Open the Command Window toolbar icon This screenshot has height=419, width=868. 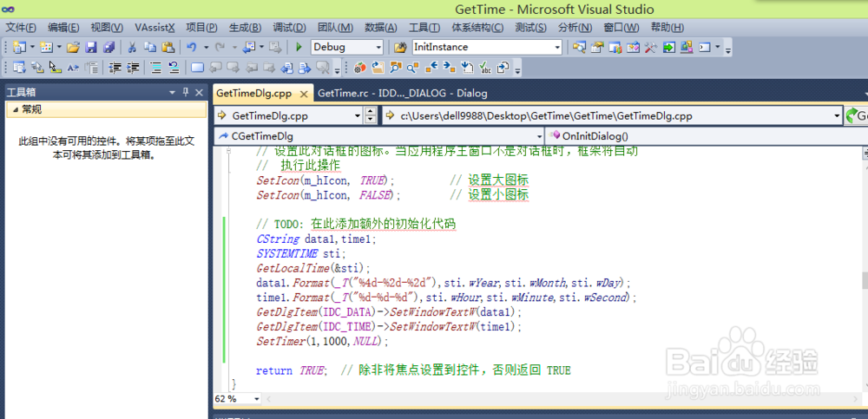(x=705, y=47)
